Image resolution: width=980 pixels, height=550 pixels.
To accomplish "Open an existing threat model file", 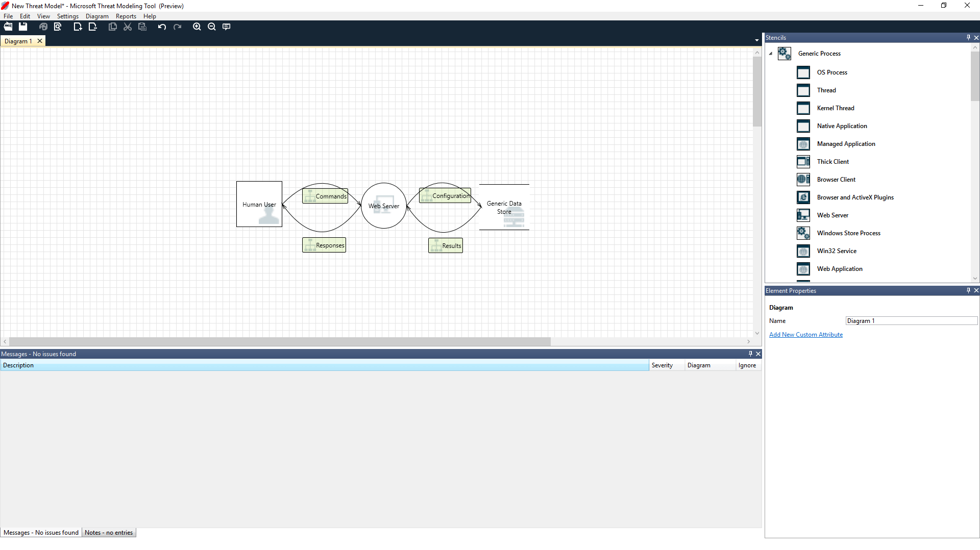I will point(8,27).
